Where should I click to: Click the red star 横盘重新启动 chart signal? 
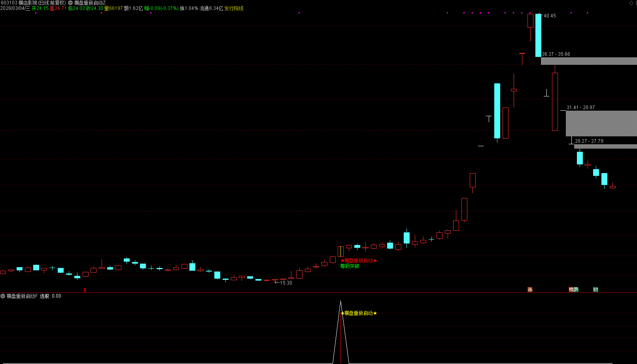[x=359, y=261]
